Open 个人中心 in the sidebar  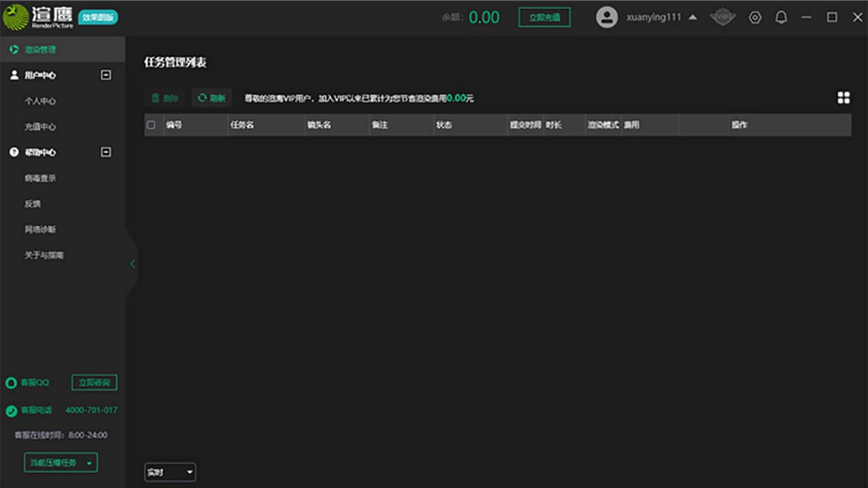pyautogui.click(x=40, y=101)
